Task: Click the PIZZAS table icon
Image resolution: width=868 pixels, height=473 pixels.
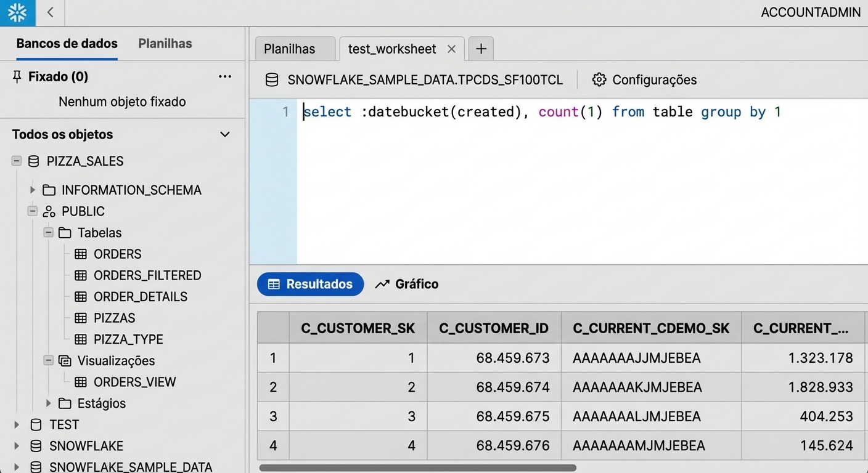Action: (81, 318)
